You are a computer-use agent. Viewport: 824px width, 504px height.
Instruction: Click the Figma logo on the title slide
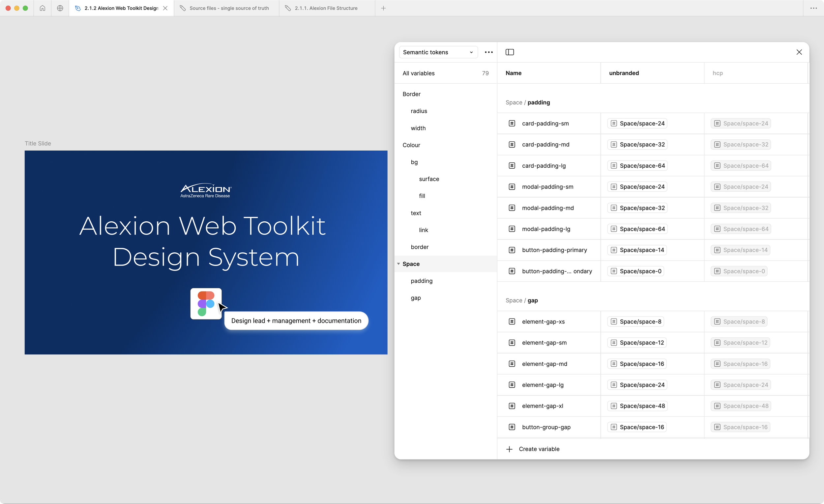[206, 303]
